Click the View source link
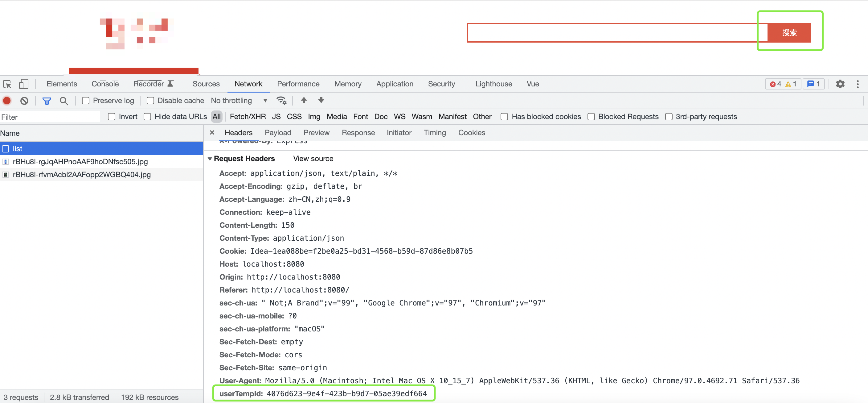The width and height of the screenshot is (868, 403). [313, 159]
